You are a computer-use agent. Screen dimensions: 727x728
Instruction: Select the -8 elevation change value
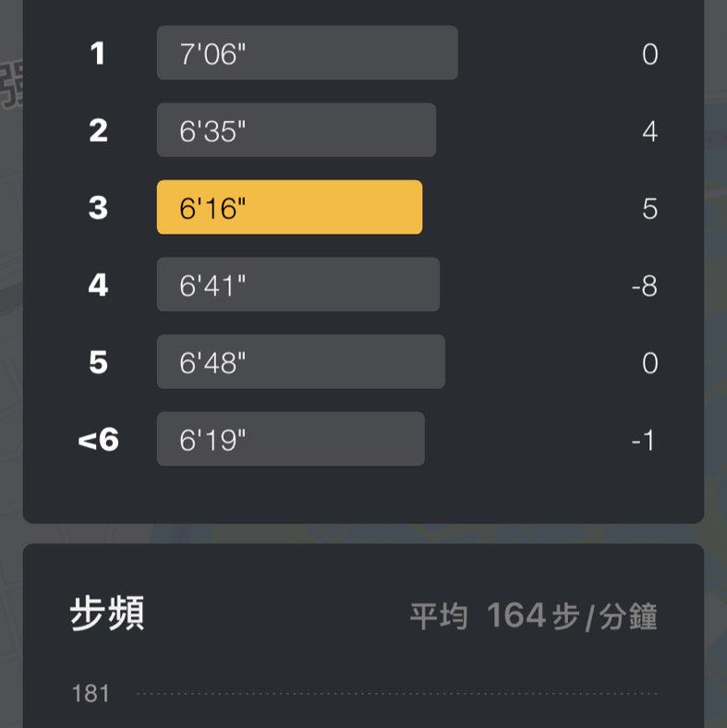pos(644,285)
